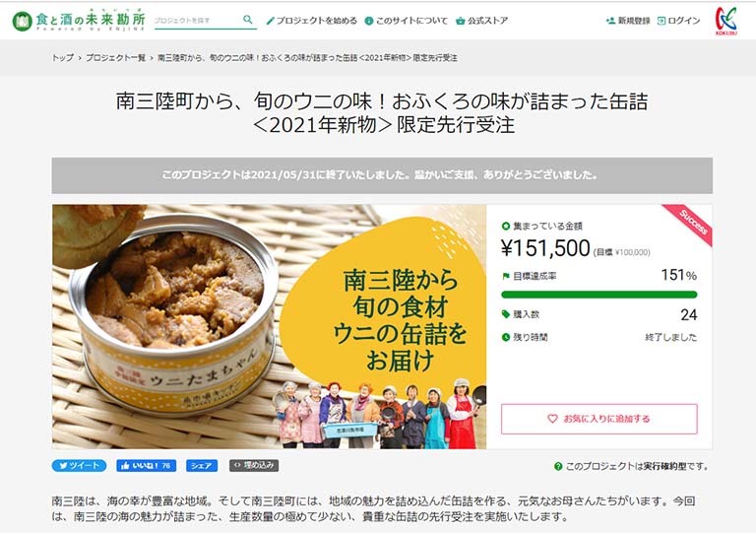Open プロジェクト一覧 breadcrumb link
The height and width of the screenshot is (533, 756).
coord(116,58)
